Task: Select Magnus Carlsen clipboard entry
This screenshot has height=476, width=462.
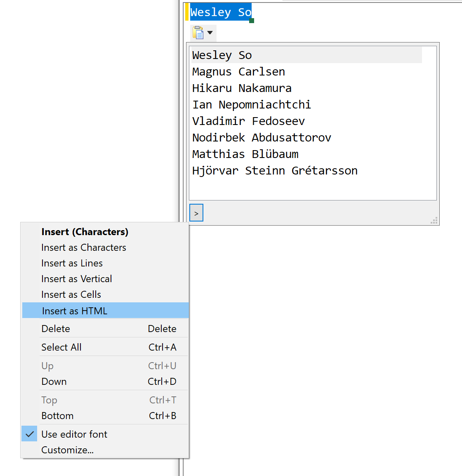Action: (x=306, y=72)
